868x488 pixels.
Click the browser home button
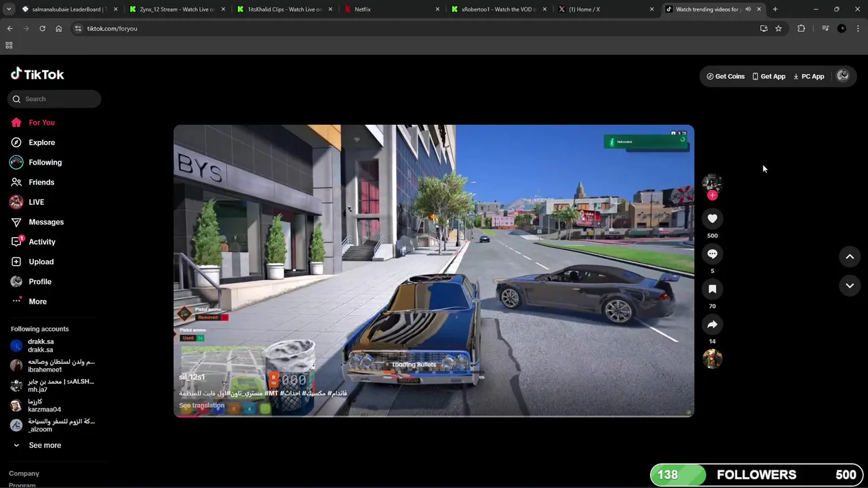(x=58, y=28)
